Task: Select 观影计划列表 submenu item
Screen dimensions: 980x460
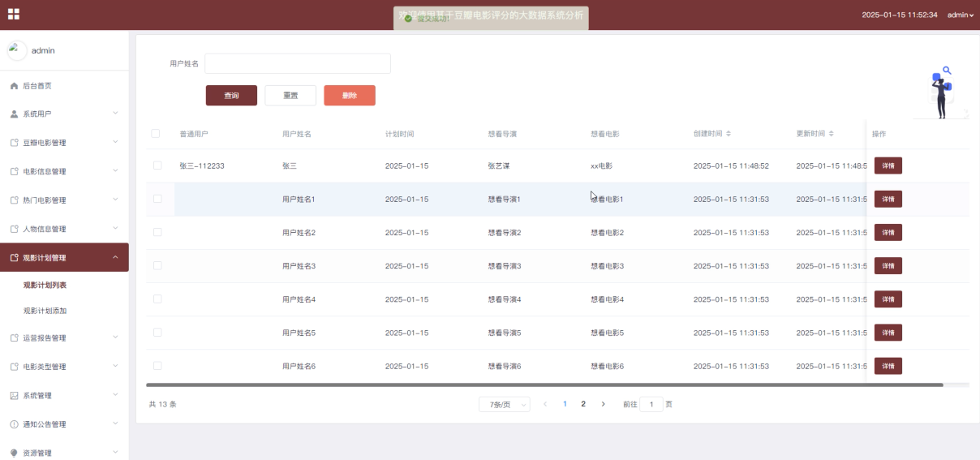Action: pos(45,285)
